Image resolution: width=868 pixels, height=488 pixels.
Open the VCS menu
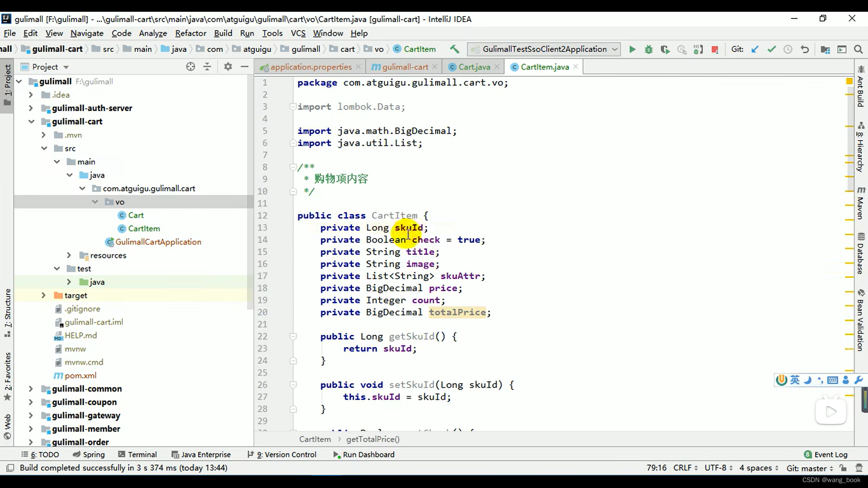click(x=298, y=33)
